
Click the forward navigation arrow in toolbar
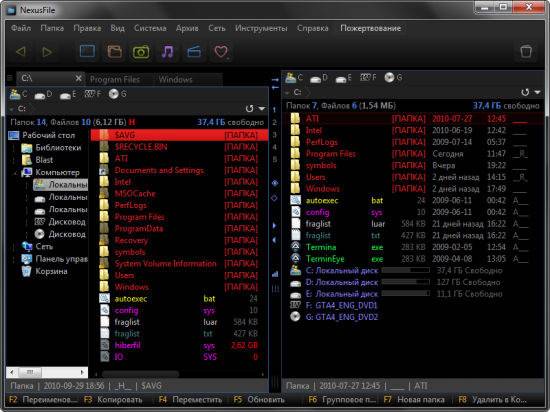(x=47, y=52)
